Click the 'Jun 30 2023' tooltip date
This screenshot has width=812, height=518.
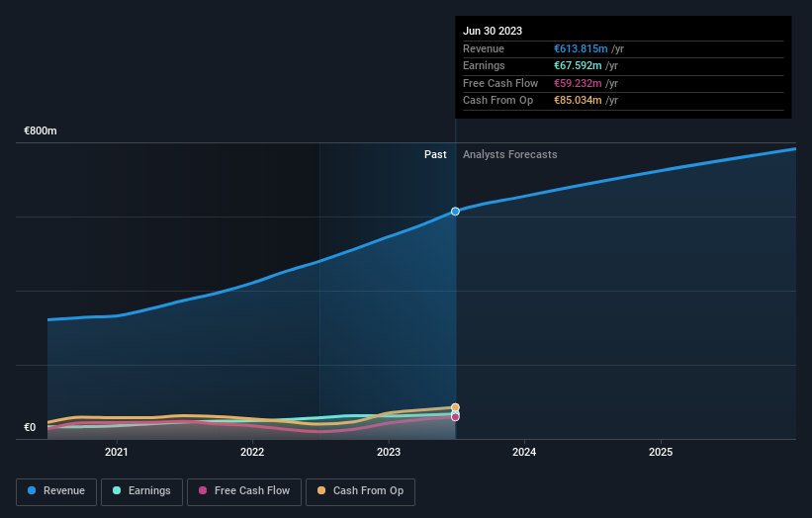tap(493, 31)
